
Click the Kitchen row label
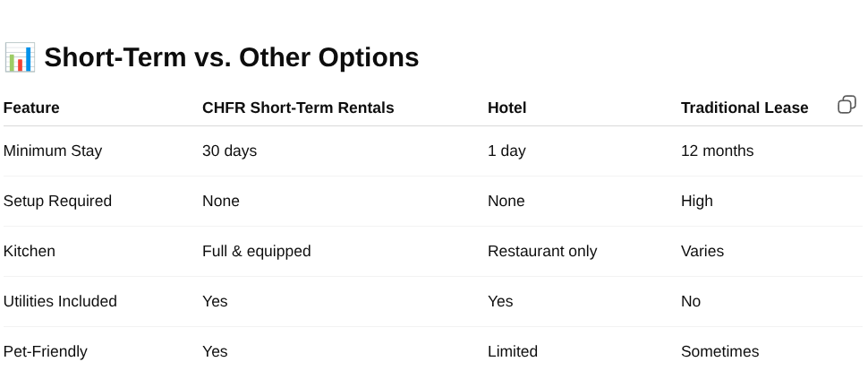tap(30, 251)
